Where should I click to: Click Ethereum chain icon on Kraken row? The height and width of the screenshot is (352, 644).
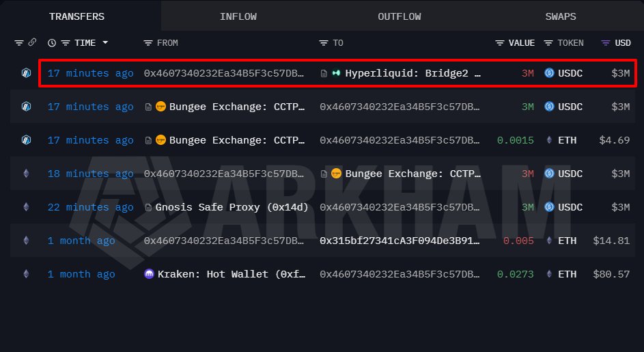pyautogui.click(x=26, y=274)
